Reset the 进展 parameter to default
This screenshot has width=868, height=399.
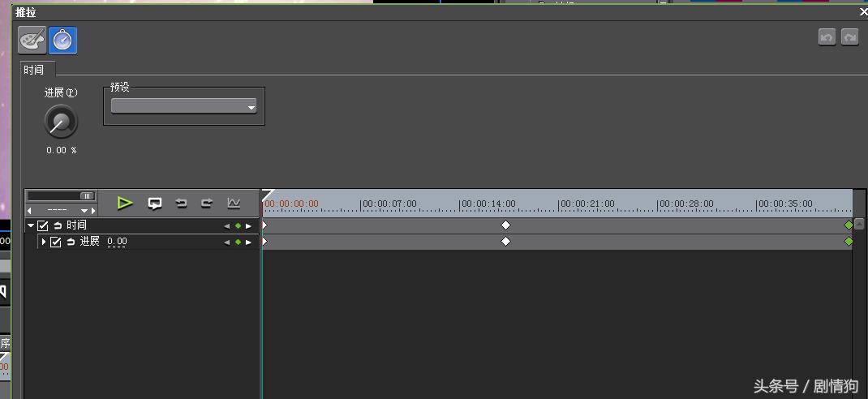pyautogui.click(x=71, y=242)
